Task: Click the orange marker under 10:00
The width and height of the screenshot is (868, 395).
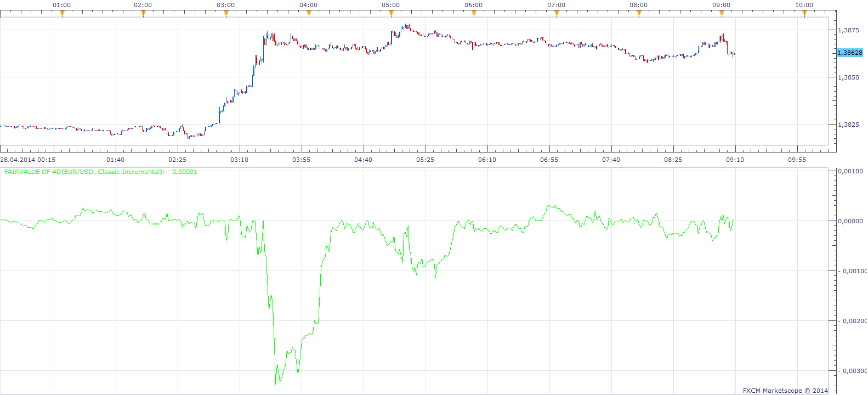Action: pos(804,14)
